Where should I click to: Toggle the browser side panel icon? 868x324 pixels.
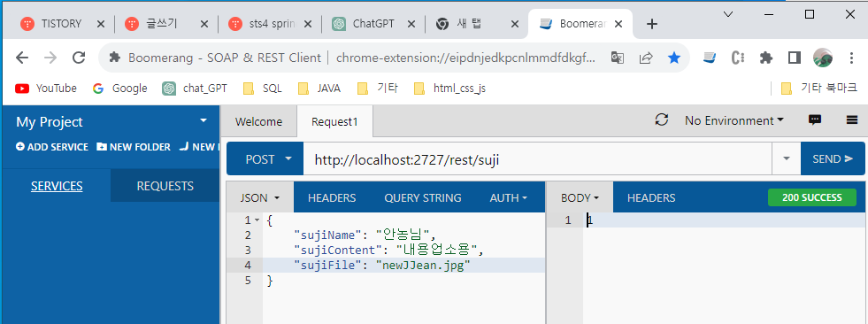point(795,58)
